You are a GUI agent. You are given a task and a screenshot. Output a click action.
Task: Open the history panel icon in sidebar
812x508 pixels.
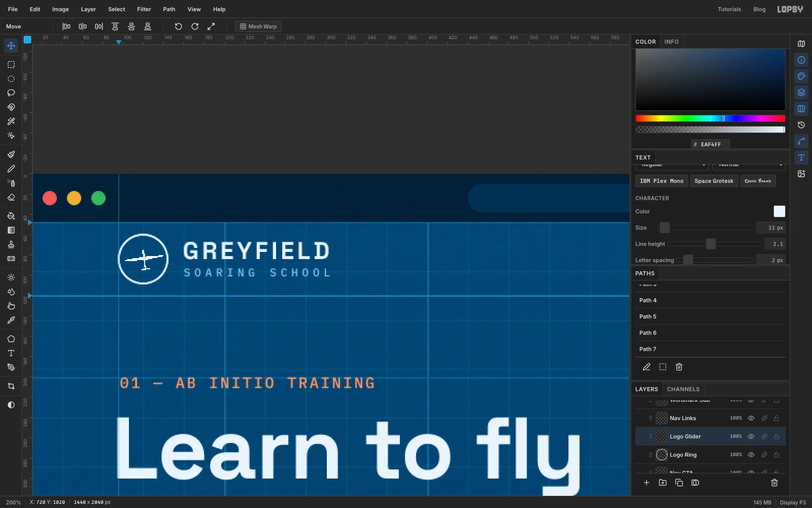[x=801, y=125]
